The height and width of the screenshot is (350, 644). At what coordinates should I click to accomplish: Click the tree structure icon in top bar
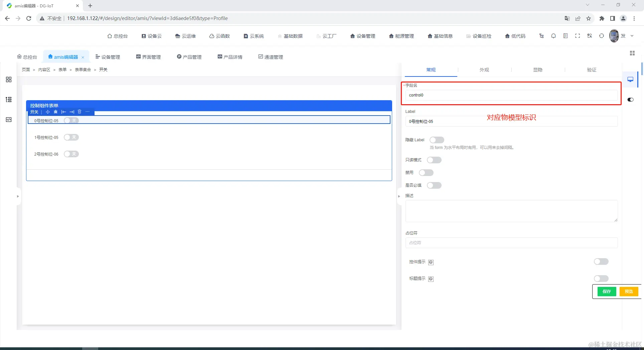point(541,36)
